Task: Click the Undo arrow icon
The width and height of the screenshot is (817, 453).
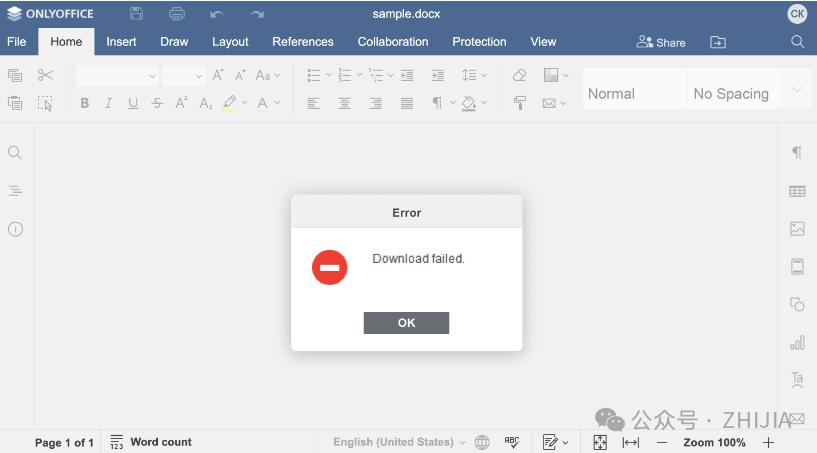Action: coord(217,14)
